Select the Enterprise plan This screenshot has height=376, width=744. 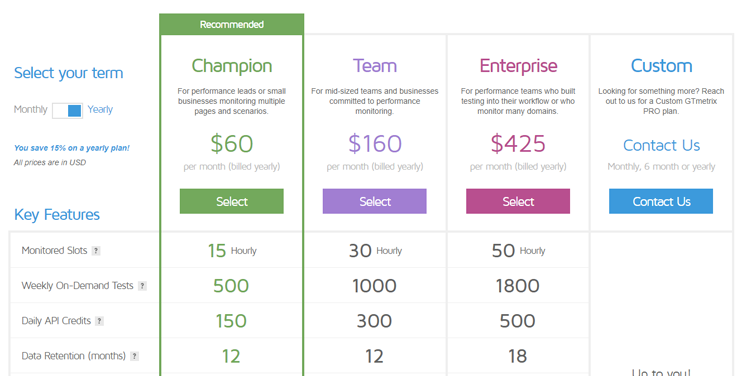click(x=518, y=201)
